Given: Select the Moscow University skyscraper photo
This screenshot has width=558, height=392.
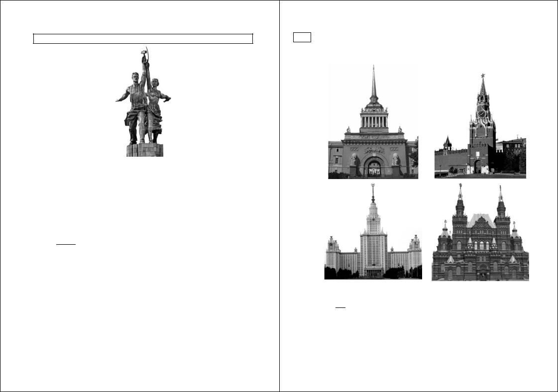Looking at the screenshot, I should click(373, 231).
